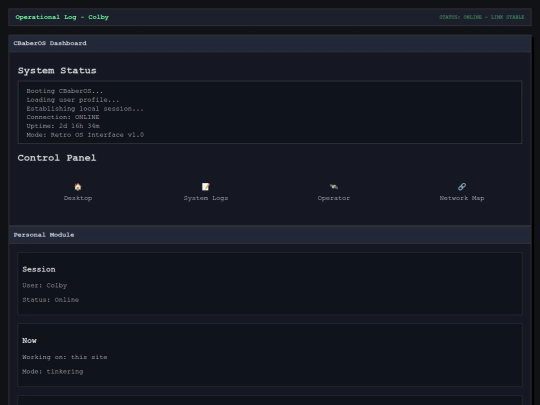Viewport: 540px width, 405px height.
Task: Click the Personal Module title bar
Action: click(x=270, y=235)
